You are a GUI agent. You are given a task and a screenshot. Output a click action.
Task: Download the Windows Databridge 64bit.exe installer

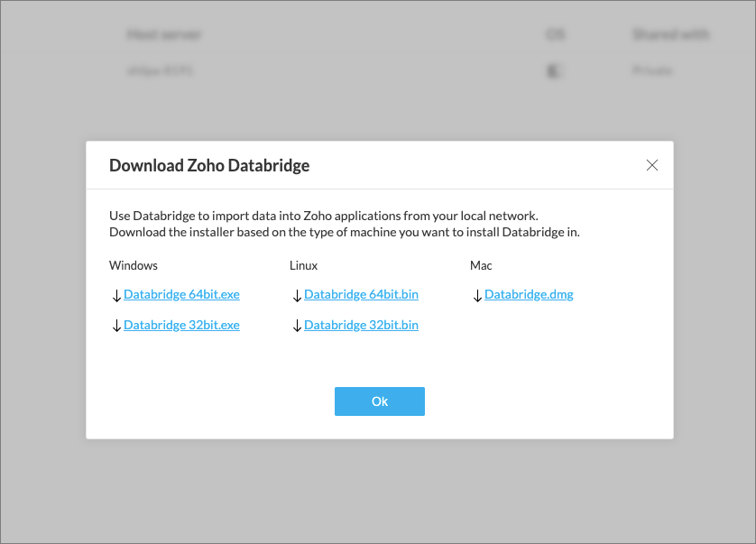[181, 294]
